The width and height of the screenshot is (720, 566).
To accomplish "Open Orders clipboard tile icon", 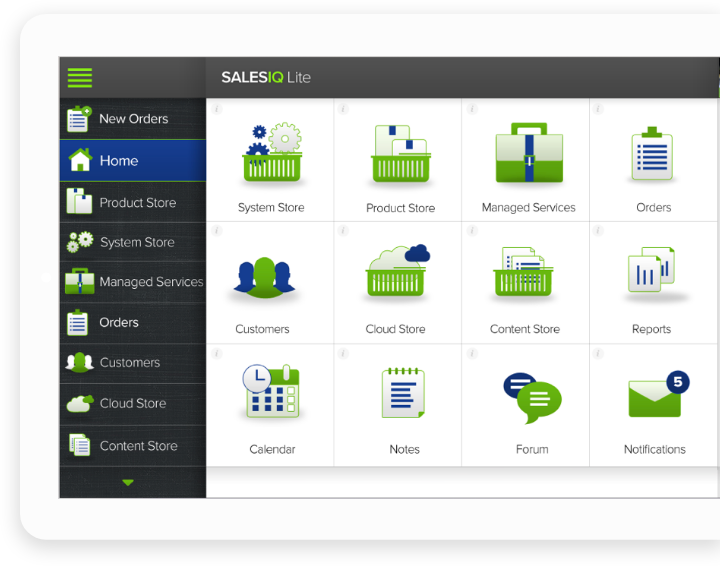I will pyautogui.click(x=652, y=153).
